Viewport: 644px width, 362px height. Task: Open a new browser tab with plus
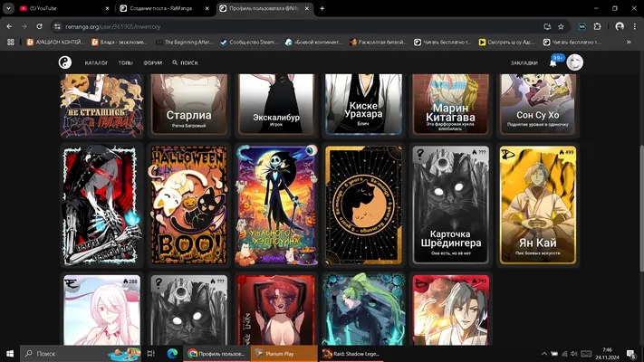coord(322,8)
